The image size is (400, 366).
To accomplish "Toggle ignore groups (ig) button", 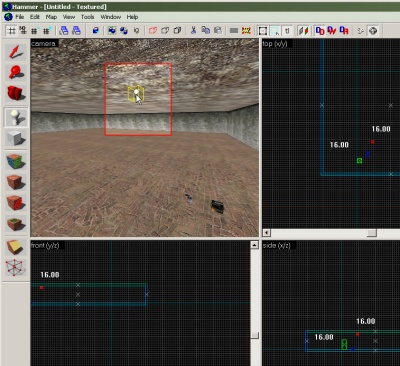I will click(136, 31).
